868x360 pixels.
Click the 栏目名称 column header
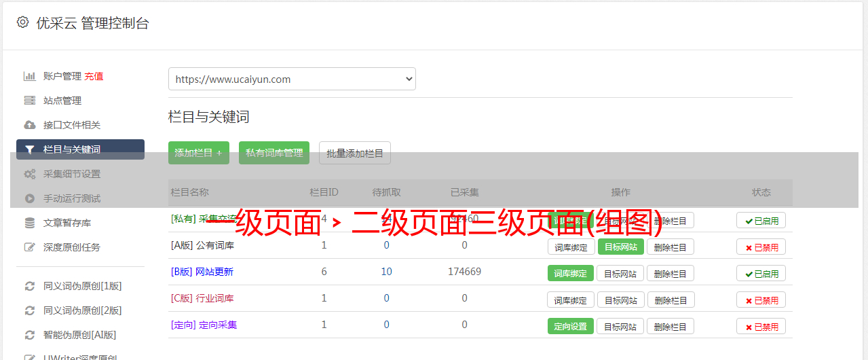[x=189, y=192]
